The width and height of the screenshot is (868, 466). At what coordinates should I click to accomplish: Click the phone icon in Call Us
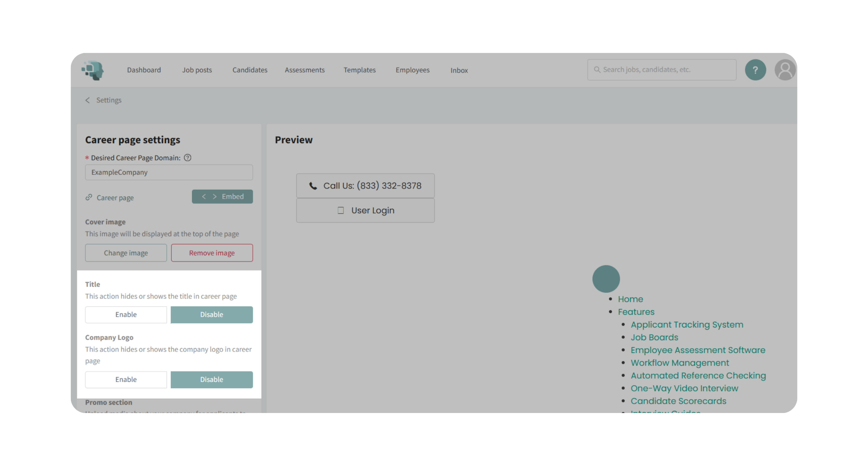tap(313, 186)
